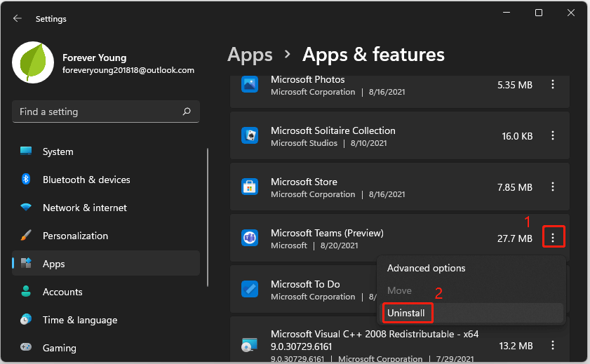Click the Apps sidebar icon

26,263
